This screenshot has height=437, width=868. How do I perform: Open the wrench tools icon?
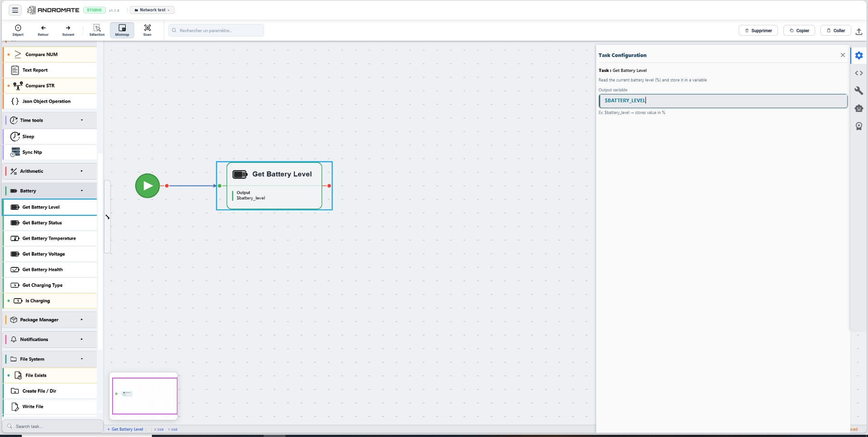[859, 91]
